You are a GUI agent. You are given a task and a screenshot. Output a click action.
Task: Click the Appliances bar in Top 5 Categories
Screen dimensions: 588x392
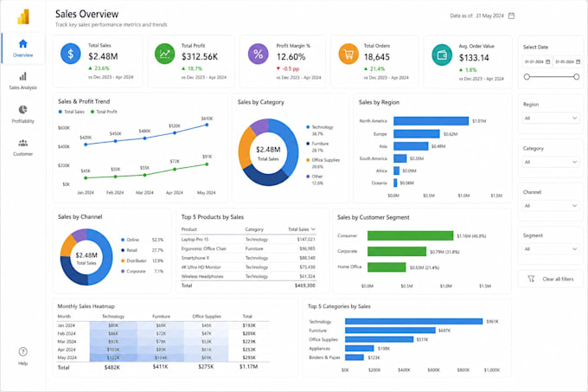[x=359, y=349]
